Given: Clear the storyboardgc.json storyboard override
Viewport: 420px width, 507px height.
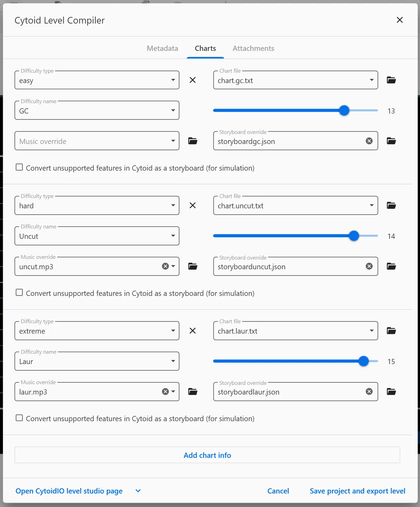Looking at the screenshot, I should (369, 141).
